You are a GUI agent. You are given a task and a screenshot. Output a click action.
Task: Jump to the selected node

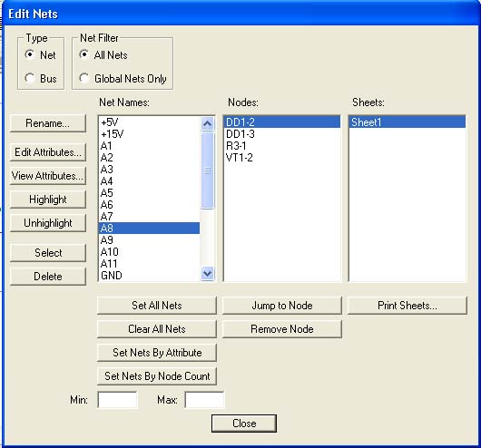(282, 306)
